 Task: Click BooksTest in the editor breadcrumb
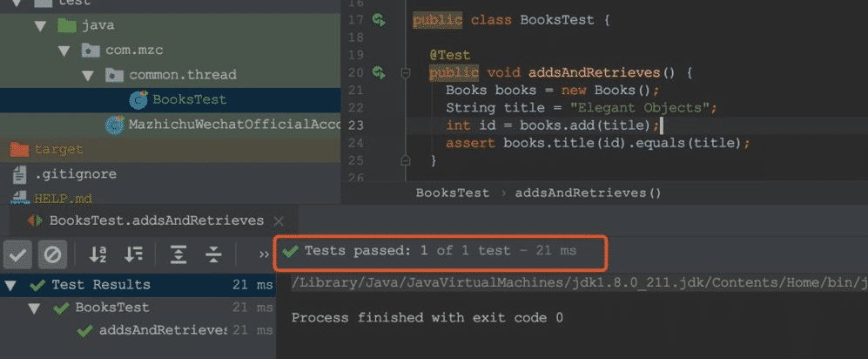click(452, 193)
